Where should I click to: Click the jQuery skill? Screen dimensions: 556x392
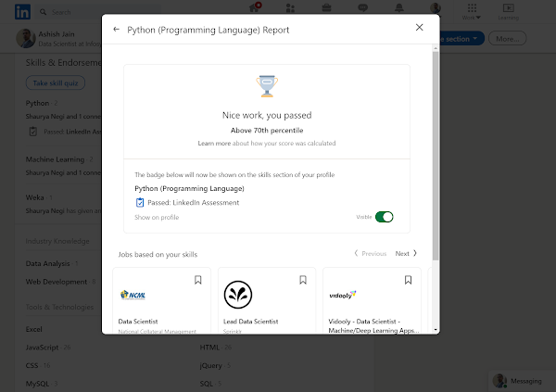(x=210, y=365)
